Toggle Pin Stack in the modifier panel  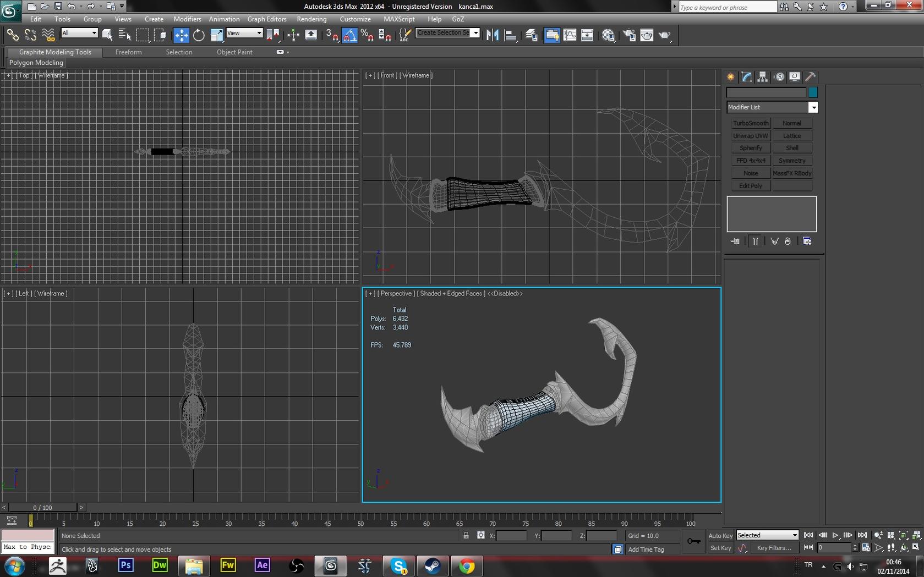[735, 241]
